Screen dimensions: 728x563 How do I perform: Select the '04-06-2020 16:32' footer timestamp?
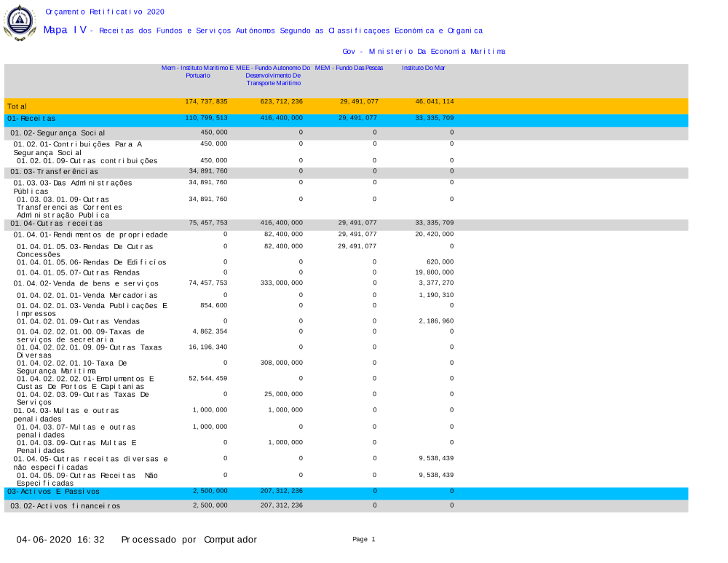click(60, 540)
